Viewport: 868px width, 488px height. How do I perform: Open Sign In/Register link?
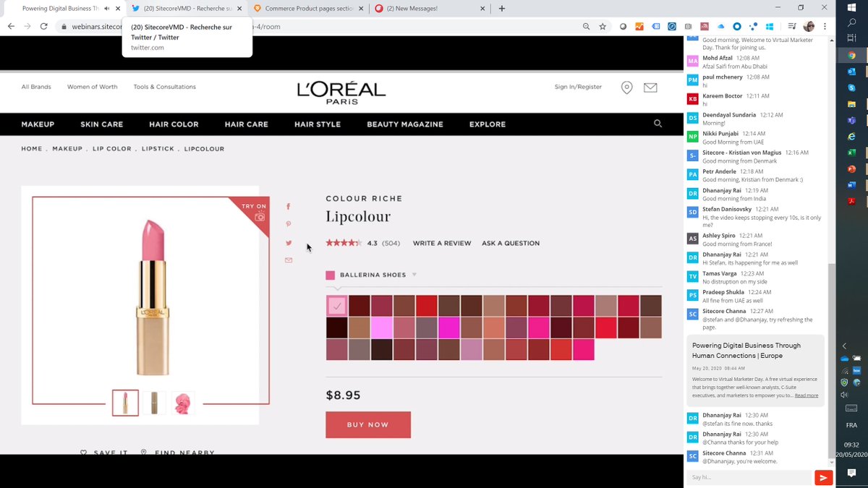[x=578, y=87]
